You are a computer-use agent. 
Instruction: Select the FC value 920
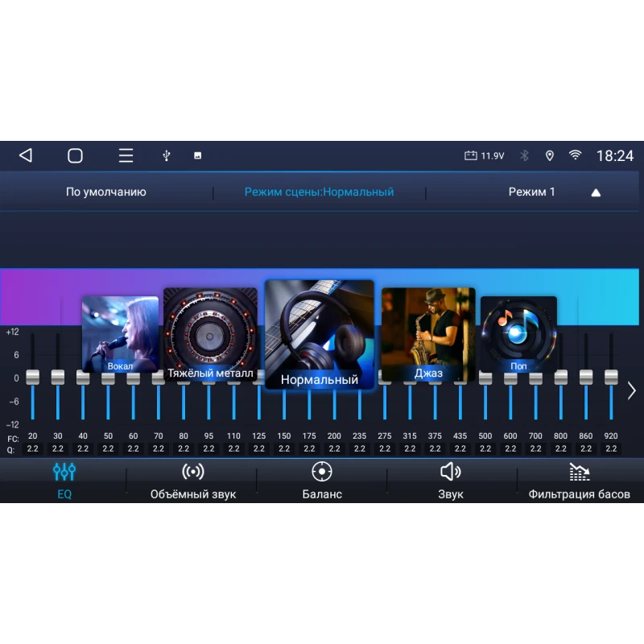[611, 436]
